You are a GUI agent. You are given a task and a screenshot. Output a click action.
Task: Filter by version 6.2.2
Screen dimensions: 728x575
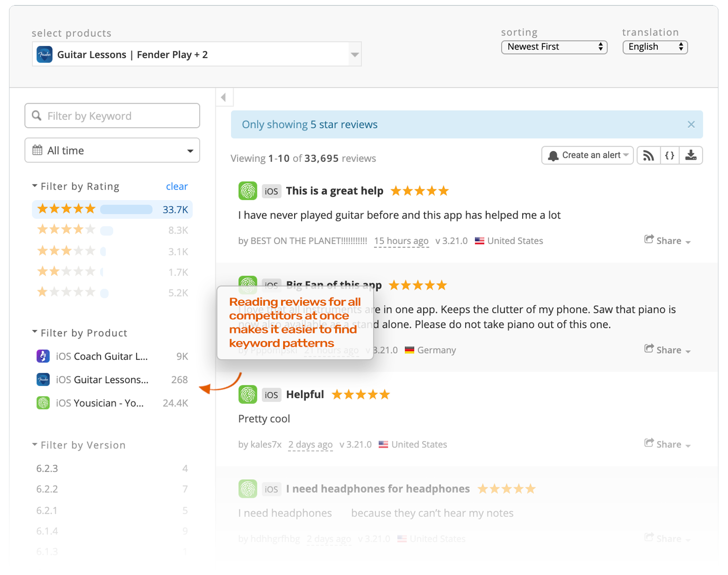(x=112, y=489)
